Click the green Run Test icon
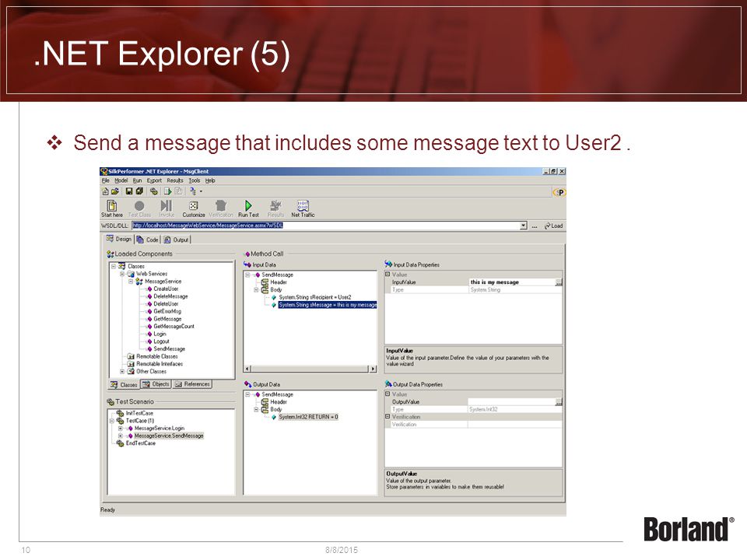The height and width of the screenshot is (560, 747). [x=248, y=208]
